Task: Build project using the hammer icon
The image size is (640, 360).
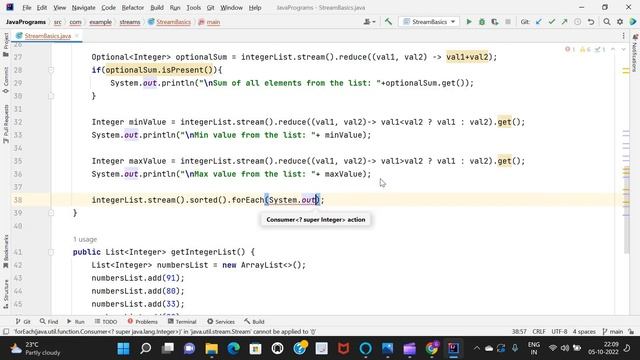Action: (388, 22)
